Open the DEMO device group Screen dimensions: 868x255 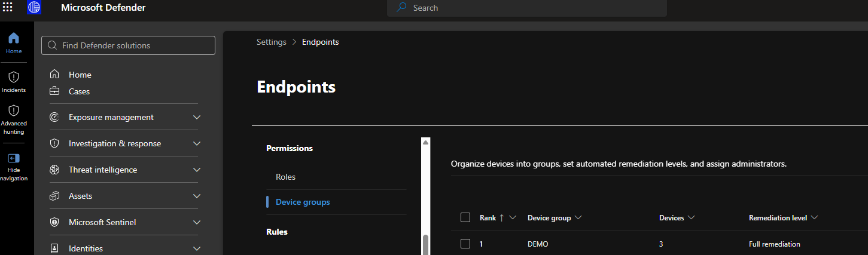point(538,244)
